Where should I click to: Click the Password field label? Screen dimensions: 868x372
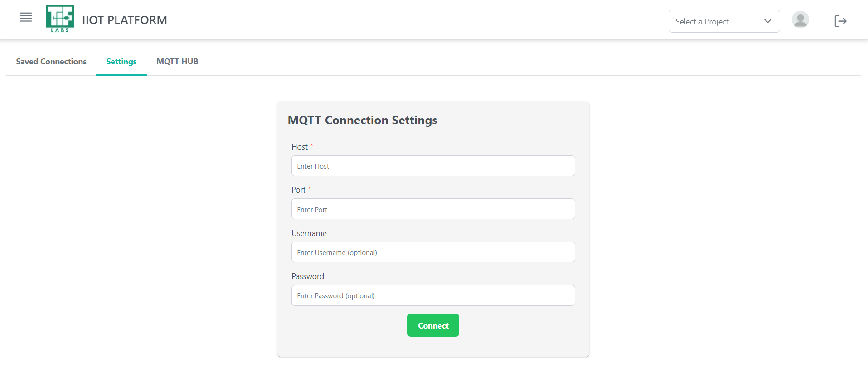[308, 276]
